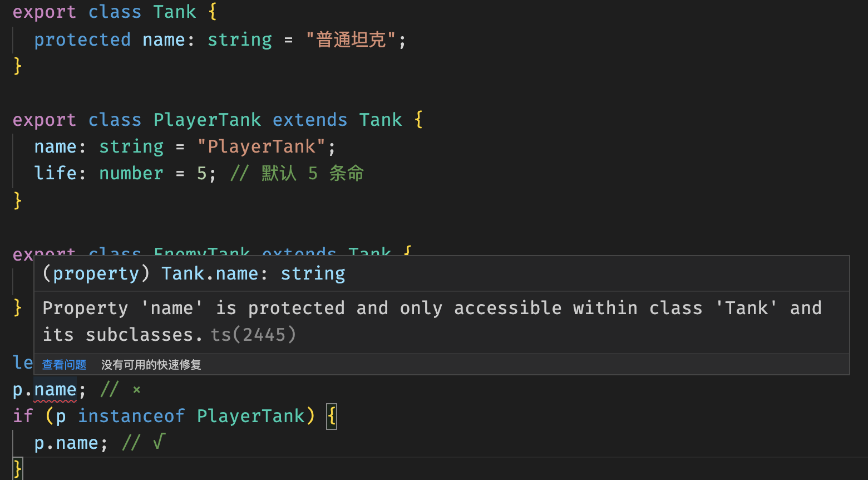Click PlayerTank in the instanceof check
Screen dimensions: 868x480
(x=250, y=416)
